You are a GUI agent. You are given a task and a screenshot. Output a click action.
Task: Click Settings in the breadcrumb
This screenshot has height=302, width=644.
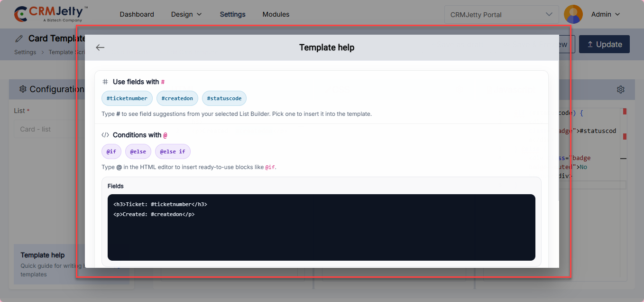[25, 52]
